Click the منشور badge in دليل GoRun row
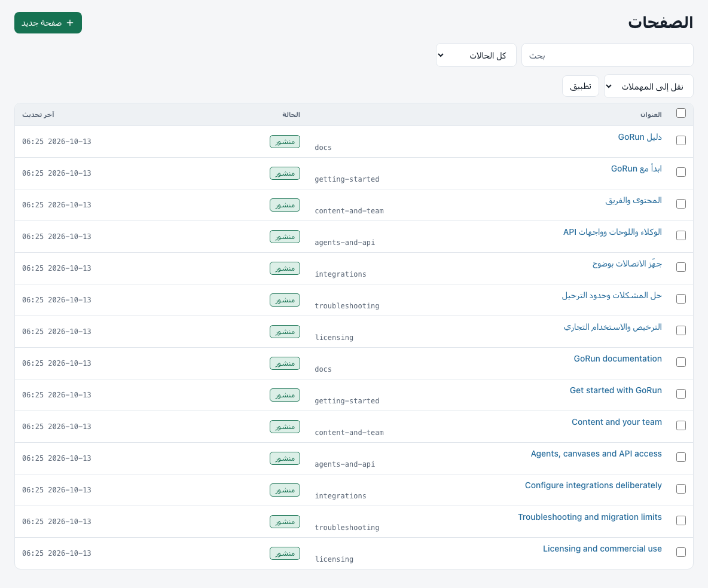This screenshot has width=708, height=588. click(x=285, y=142)
